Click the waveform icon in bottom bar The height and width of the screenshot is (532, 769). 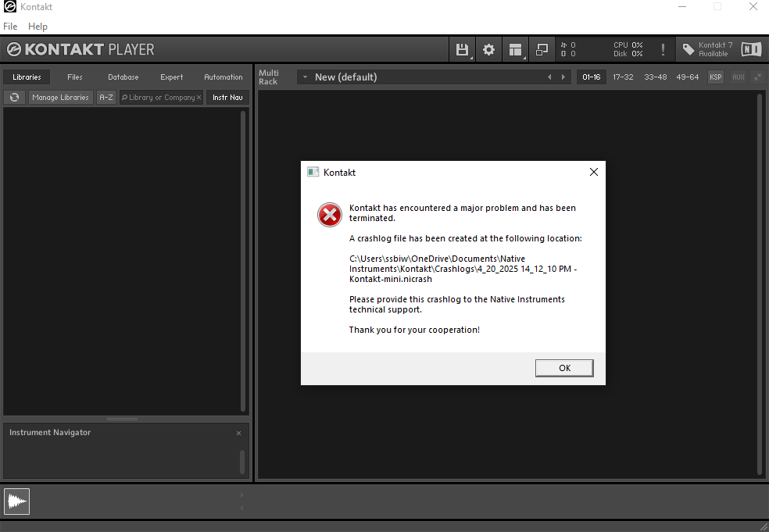pos(16,501)
